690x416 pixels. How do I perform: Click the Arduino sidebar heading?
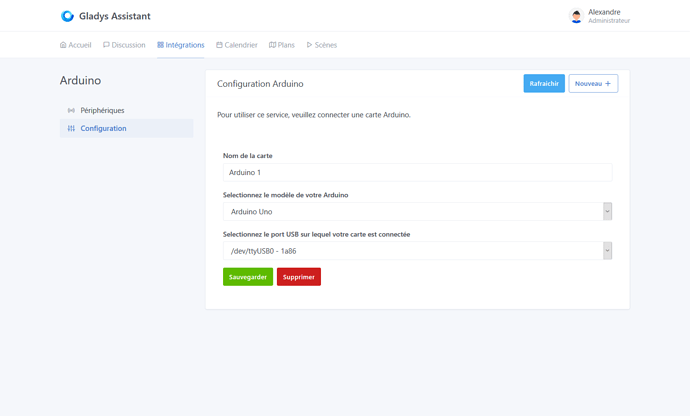pyautogui.click(x=81, y=80)
